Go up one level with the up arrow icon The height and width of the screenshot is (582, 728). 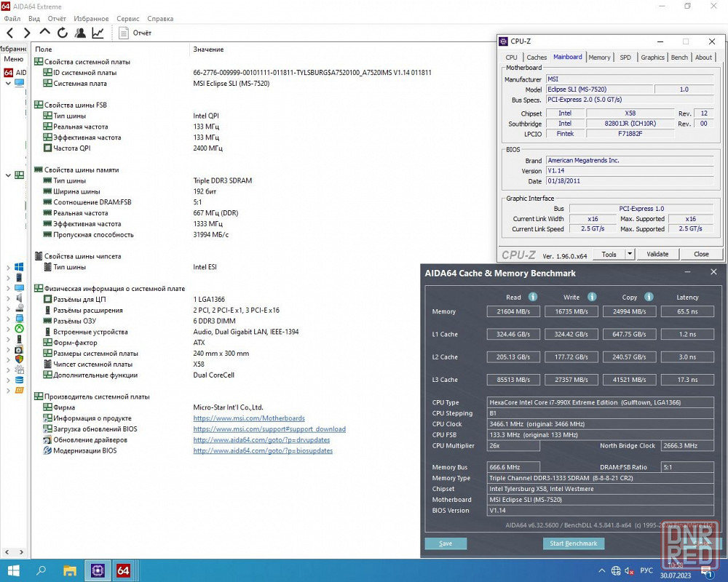tap(44, 31)
